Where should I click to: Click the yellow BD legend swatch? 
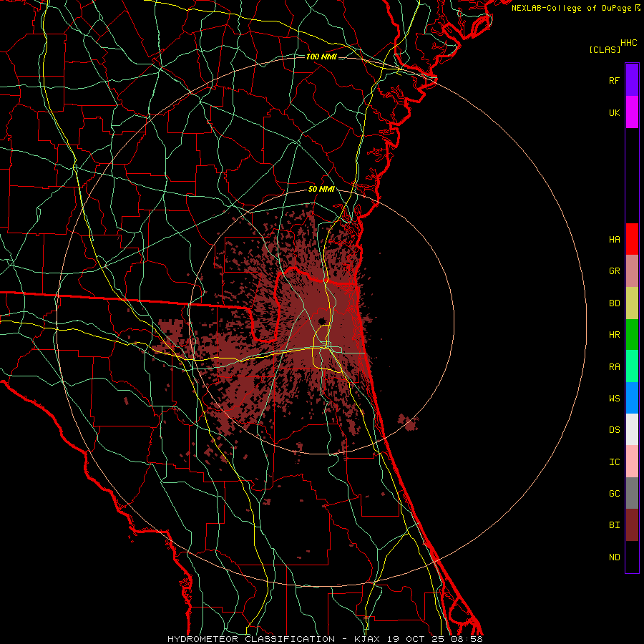tap(632, 303)
